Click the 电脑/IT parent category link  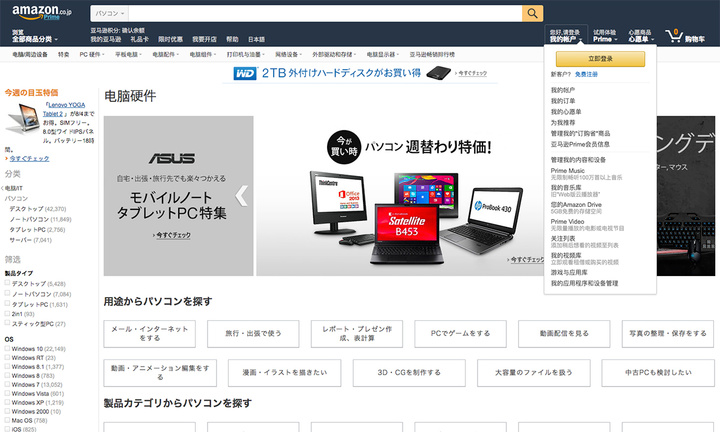tap(14, 188)
